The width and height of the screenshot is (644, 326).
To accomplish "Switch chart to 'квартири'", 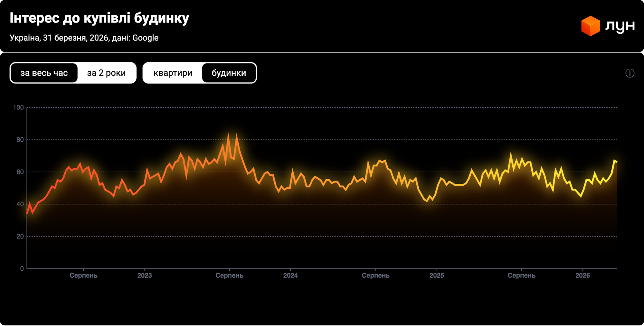I will [x=173, y=73].
